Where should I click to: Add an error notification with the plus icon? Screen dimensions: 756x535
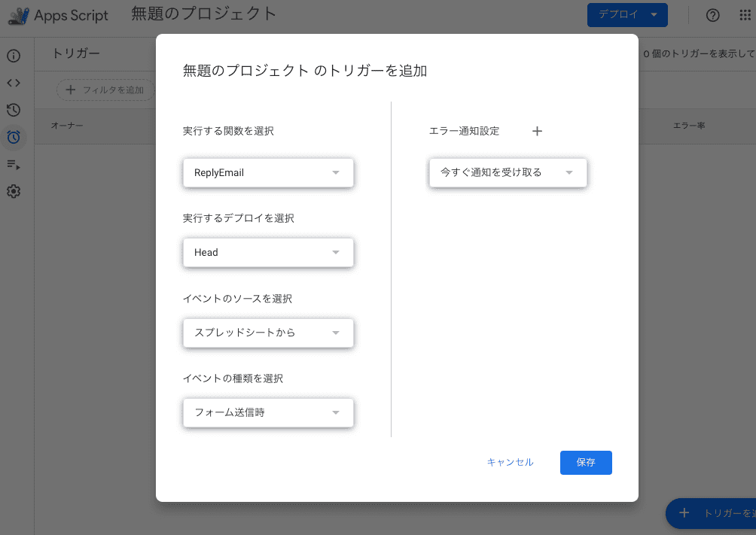pyautogui.click(x=537, y=131)
